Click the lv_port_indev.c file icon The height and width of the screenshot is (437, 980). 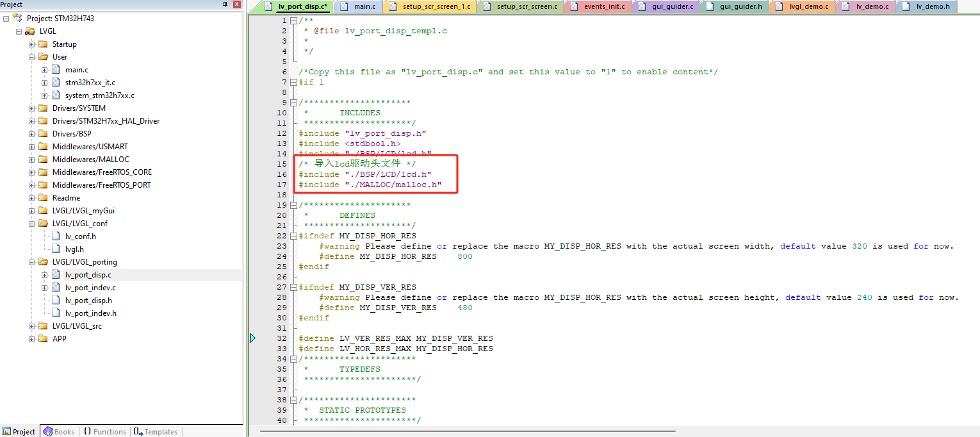pos(56,287)
